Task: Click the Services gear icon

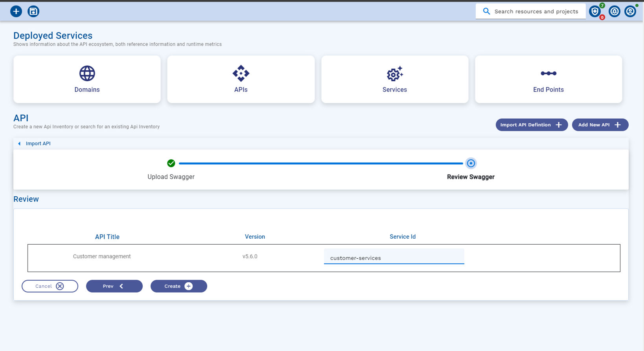Action: point(395,73)
